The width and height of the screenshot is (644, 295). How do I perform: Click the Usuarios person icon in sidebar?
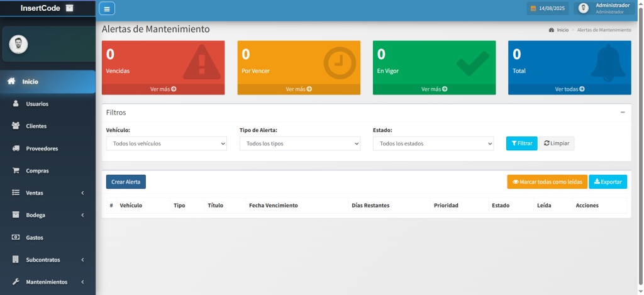tap(16, 104)
